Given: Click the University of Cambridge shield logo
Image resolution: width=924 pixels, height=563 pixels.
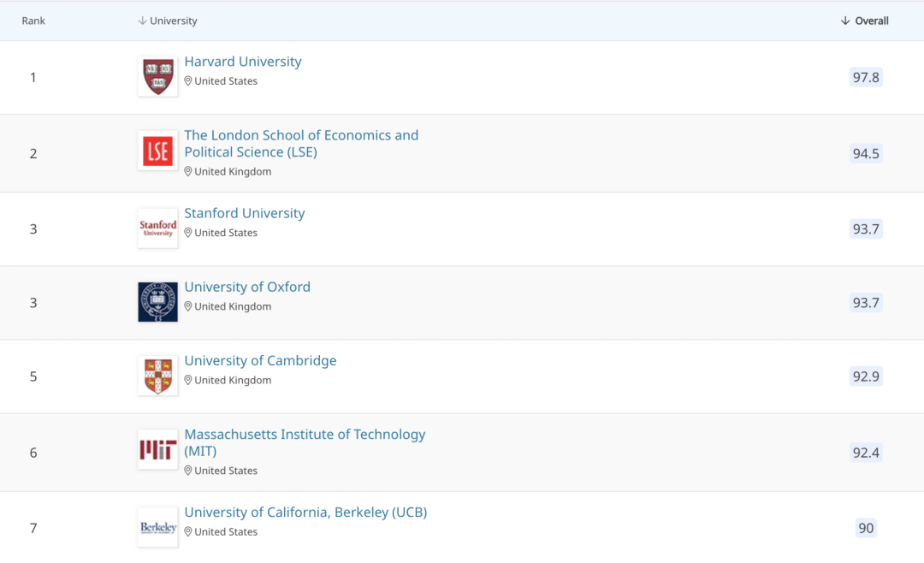Looking at the screenshot, I should [x=157, y=376].
